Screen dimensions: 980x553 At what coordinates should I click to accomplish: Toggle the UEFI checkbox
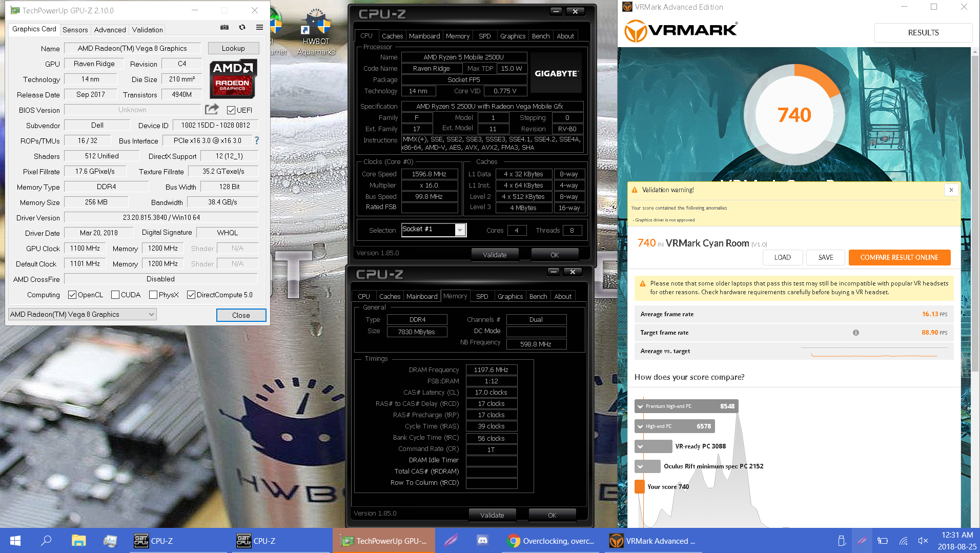pos(231,110)
